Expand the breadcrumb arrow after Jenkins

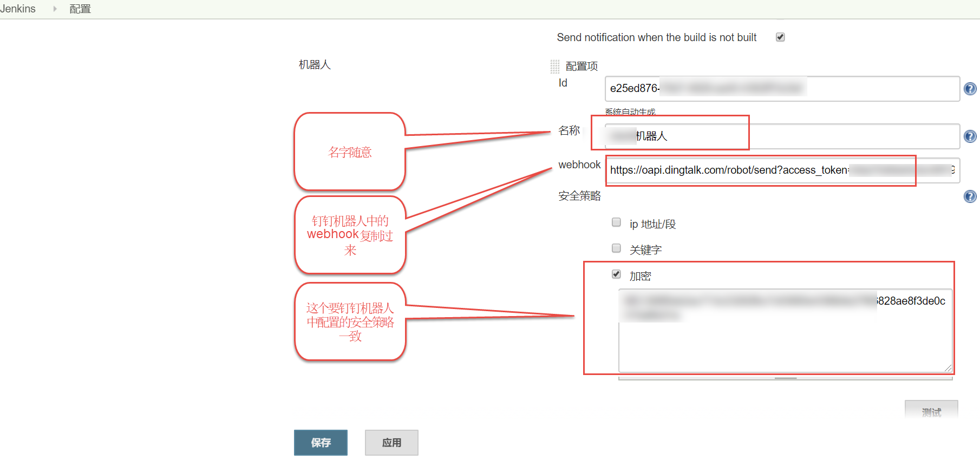pyautogui.click(x=55, y=9)
